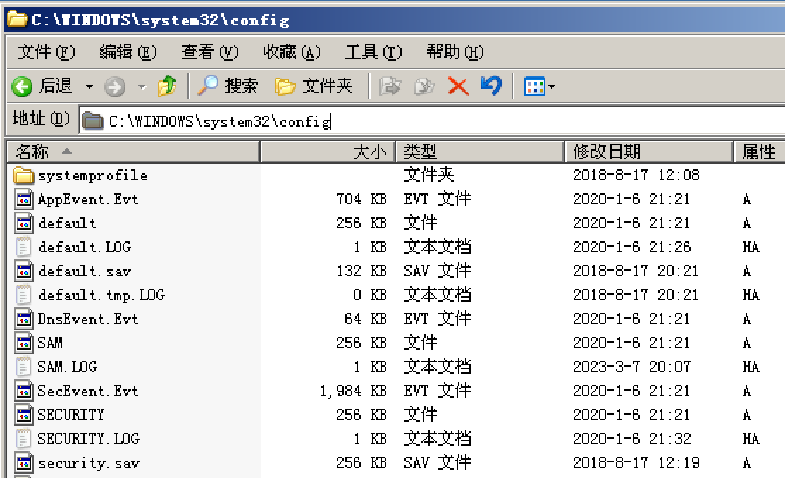
Task: Click the blue Undo arrow icon
Action: tap(492, 86)
